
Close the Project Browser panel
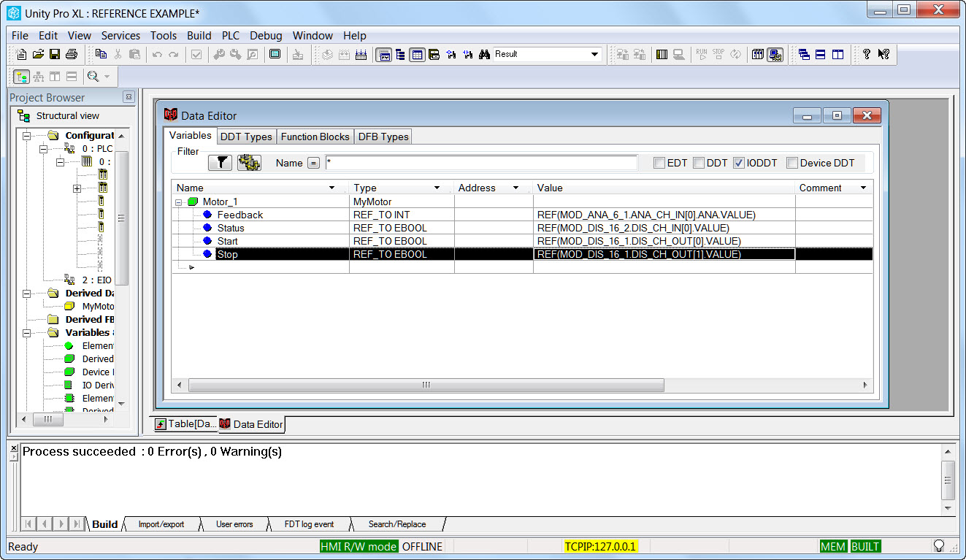point(129,97)
